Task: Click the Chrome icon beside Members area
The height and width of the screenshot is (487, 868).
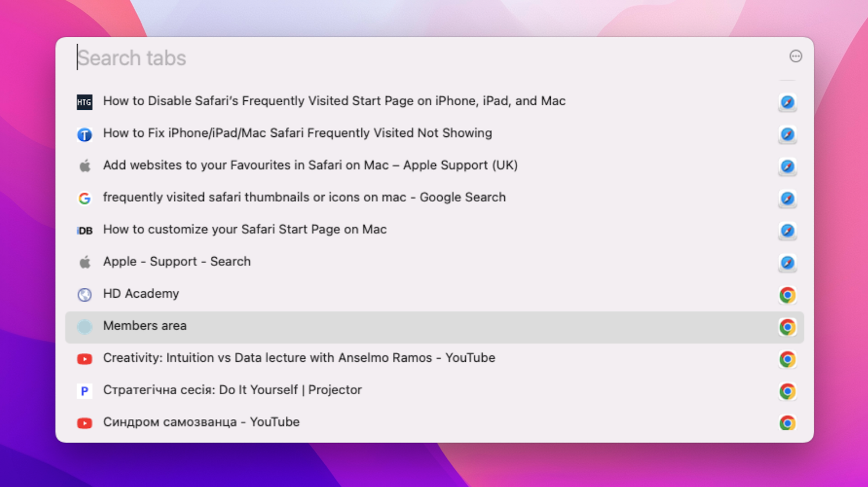Action: coord(787,327)
